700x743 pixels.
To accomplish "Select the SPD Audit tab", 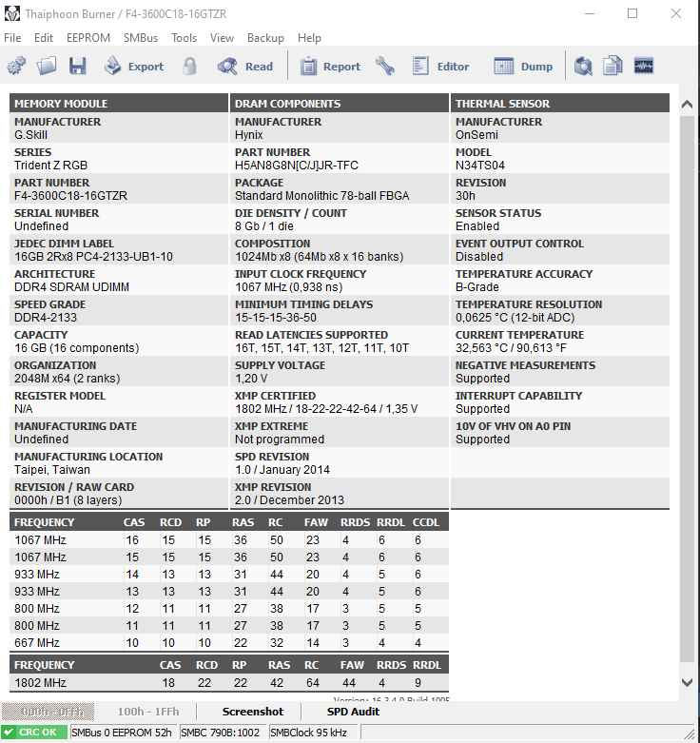I will click(353, 712).
